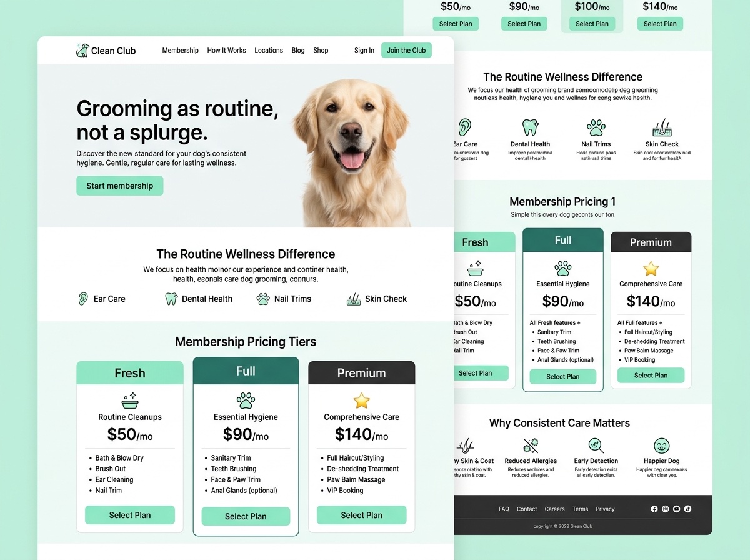Click the Happier Dog smiley icon
750x560 pixels.
(x=661, y=446)
